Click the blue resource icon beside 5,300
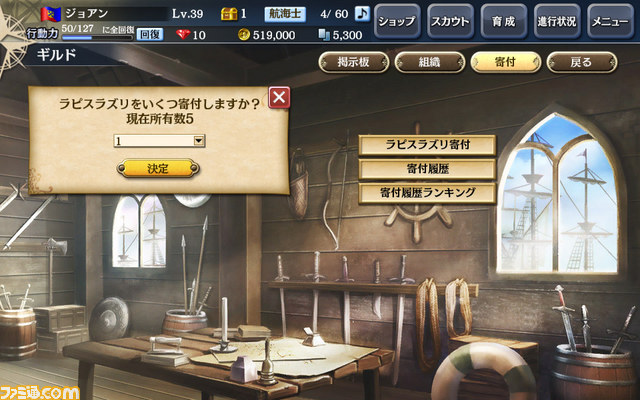Image resolution: width=640 pixels, height=400 pixels. (x=324, y=35)
